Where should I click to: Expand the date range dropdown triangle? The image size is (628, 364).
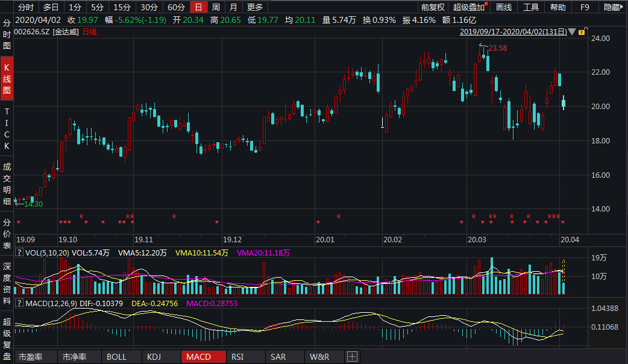coord(572,31)
